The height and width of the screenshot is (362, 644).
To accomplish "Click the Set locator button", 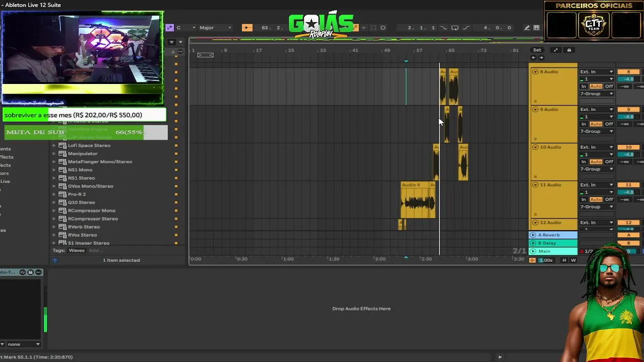I will pyautogui.click(x=537, y=50).
